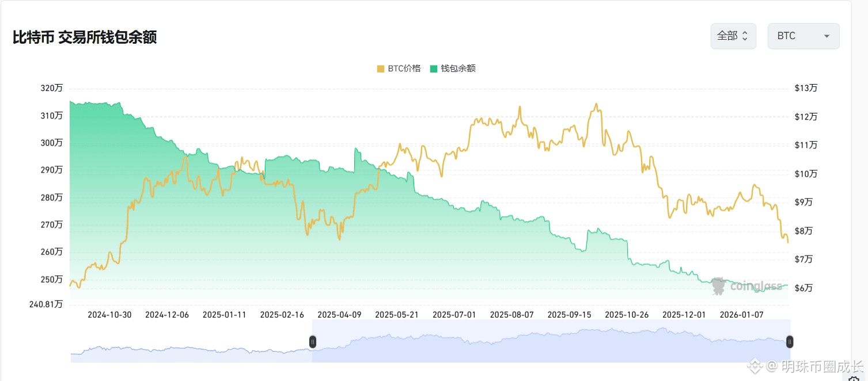Click the 比特币 交易所钱包余额 chart title
868x381 pixels.
(85, 37)
